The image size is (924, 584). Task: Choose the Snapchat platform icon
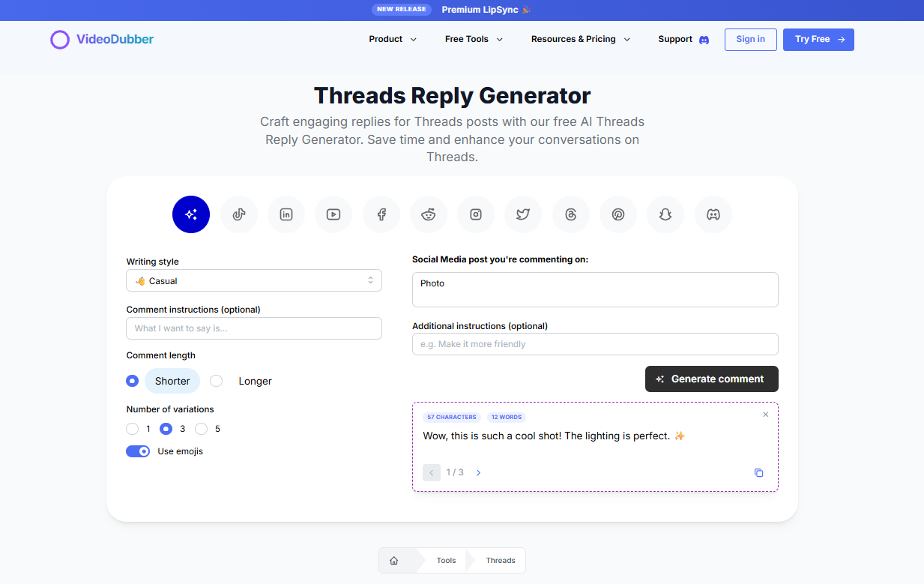[665, 214]
